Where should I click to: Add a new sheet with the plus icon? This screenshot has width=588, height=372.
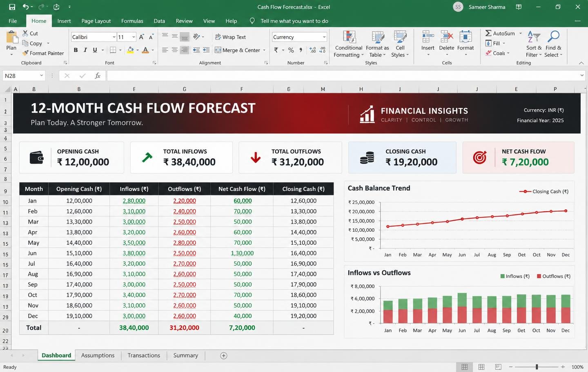(x=224, y=356)
